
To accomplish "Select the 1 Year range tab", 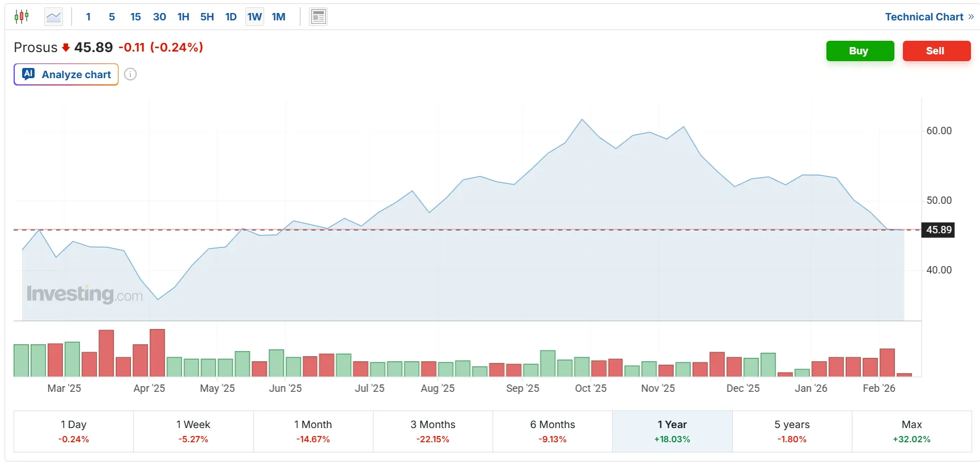I will click(672, 431).
